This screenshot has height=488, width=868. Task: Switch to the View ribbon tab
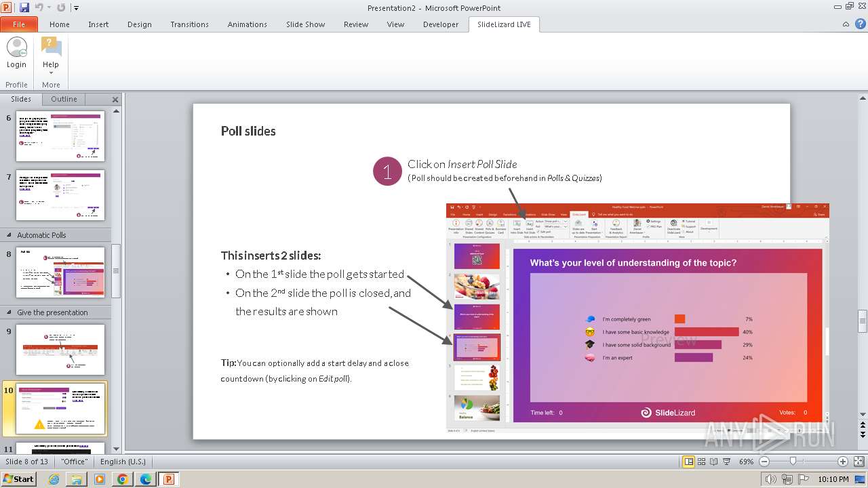pos(395,24)
